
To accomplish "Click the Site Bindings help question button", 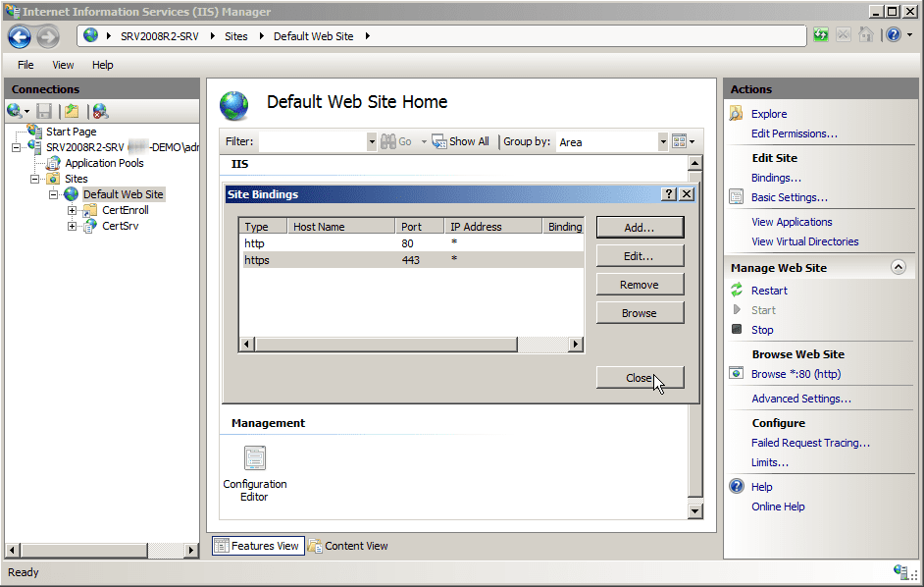I will [668, 194].
